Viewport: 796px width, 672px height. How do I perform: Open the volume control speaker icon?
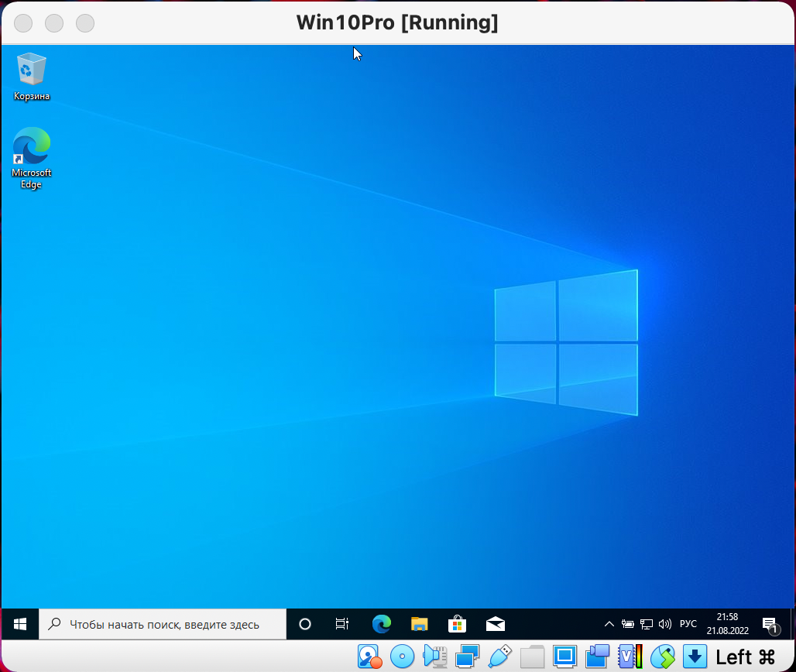click(665, 624)
